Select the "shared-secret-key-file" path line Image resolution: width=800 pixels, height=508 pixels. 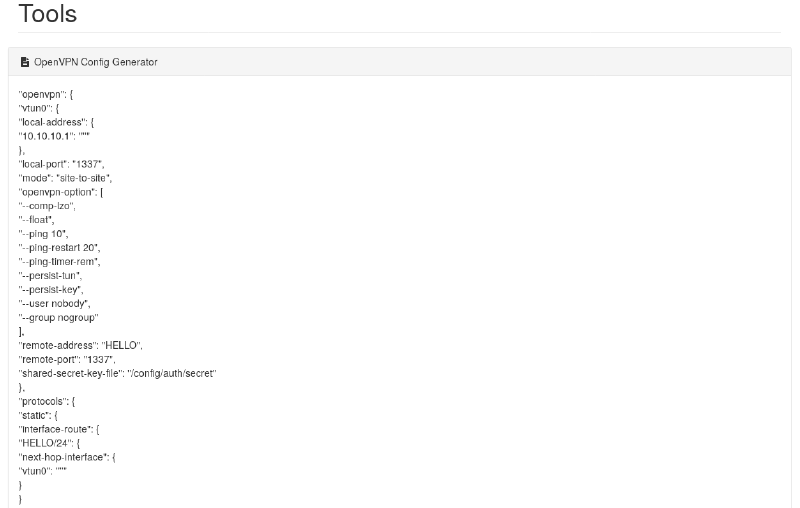[118, 373]
